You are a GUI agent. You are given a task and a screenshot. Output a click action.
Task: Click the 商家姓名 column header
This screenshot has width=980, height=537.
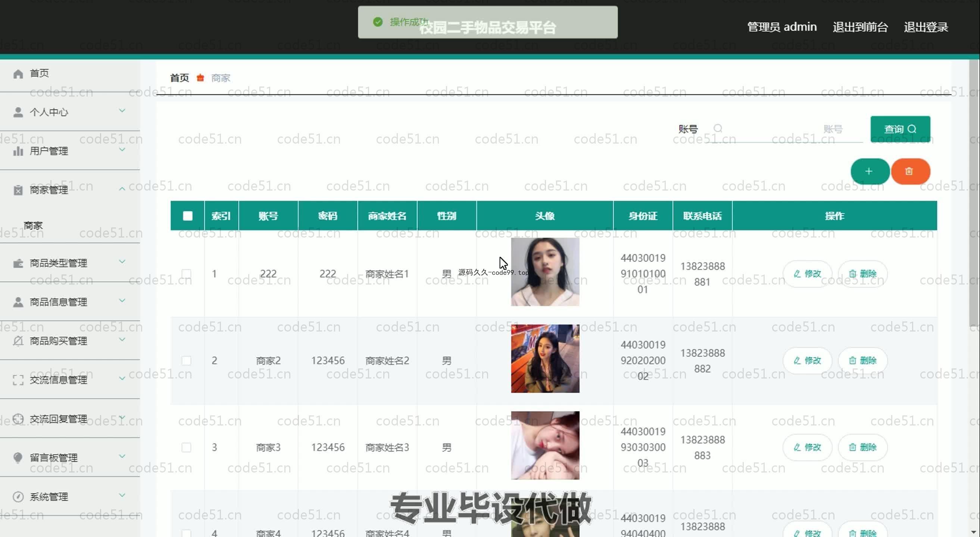click(387, 216)
